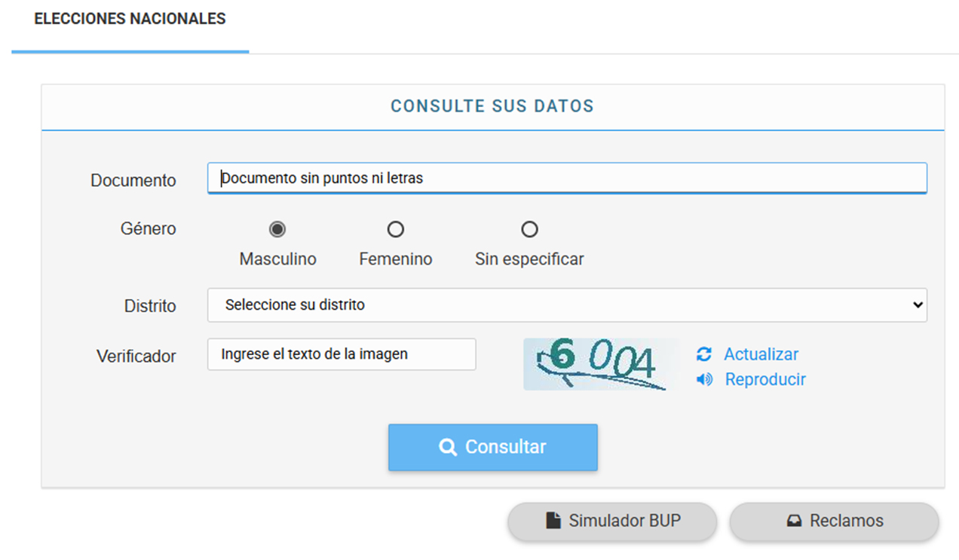The width and height of the screenshot is (959, 560).
Task: Click the document icon in Simulador BUP
Action: (x=553, y=521)
